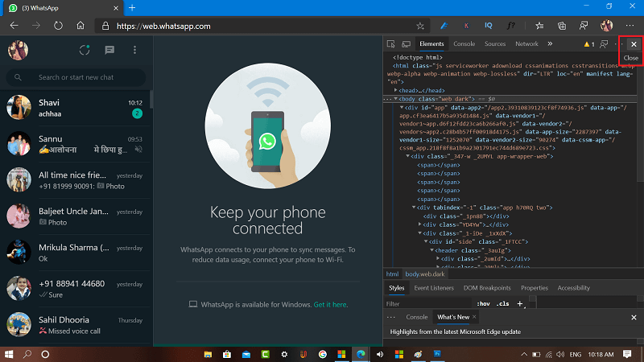Open Event Listeners tab
Image resolution: width=644 pixels, height=362 pixels.
[434, 288]
